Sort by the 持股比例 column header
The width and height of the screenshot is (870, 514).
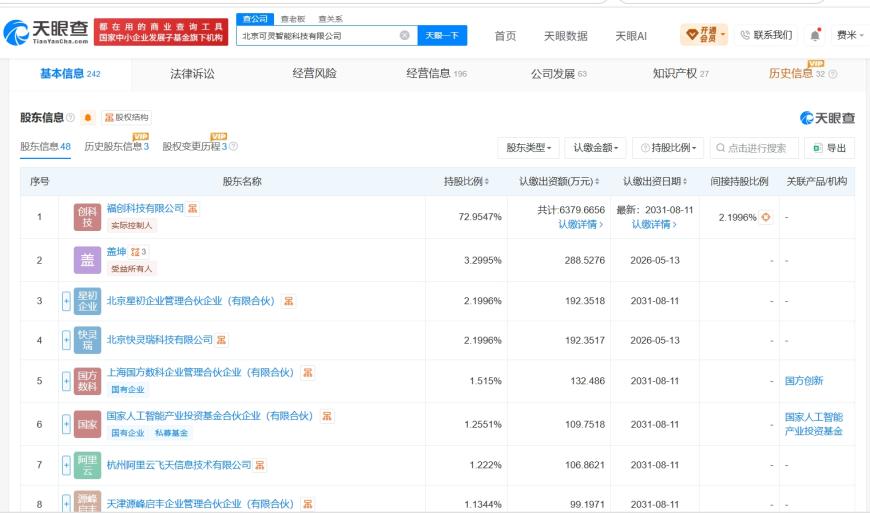[466, 181]
